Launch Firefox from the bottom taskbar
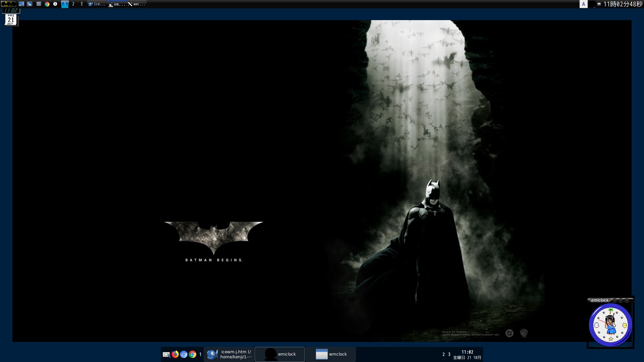Image resolution: width=644 pixels, height=362 pixels. (x=174, y=354)
